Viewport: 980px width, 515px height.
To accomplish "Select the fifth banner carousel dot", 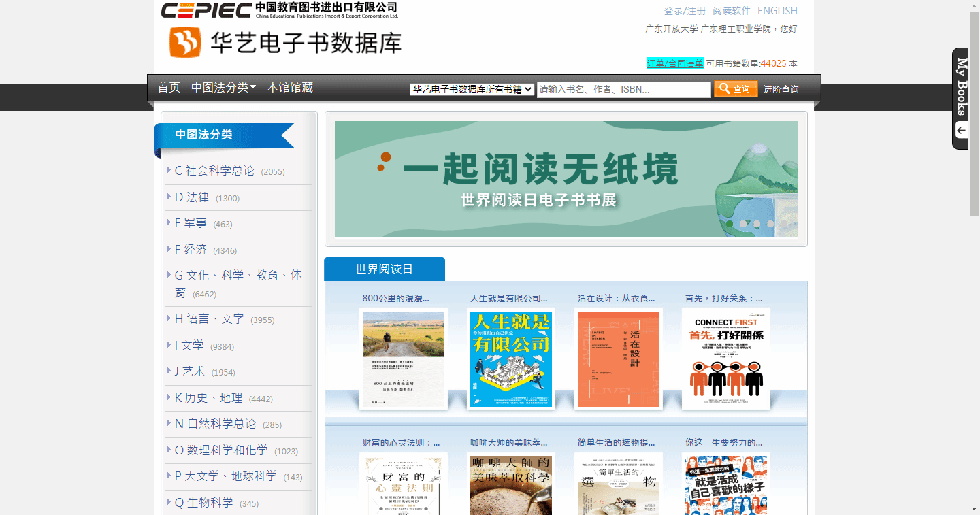I will (784, 224).
